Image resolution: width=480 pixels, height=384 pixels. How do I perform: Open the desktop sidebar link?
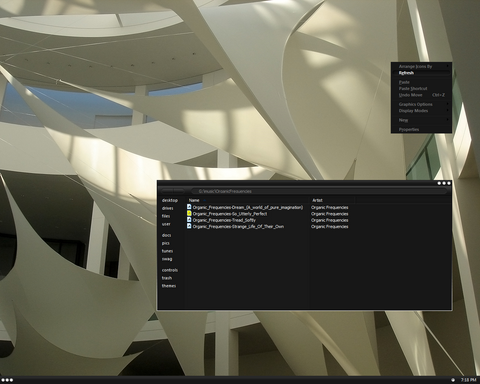(x=170, y=200)
